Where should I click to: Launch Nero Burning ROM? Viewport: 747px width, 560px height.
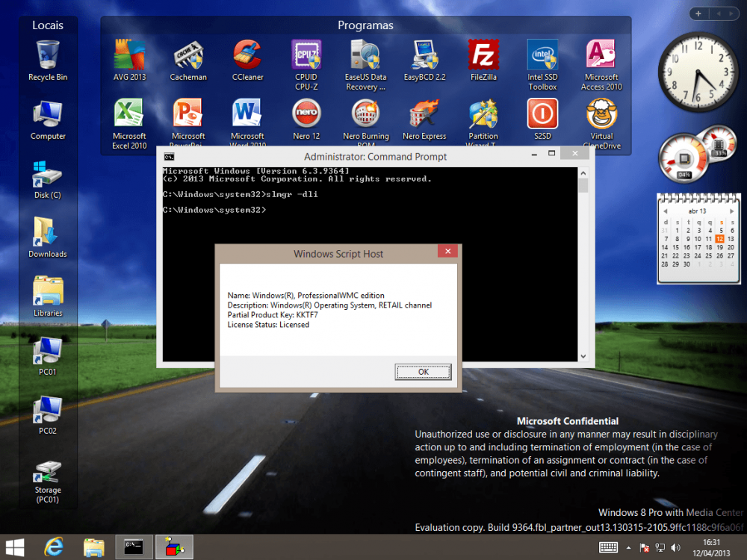pyautogui.click(x=365, y=122)
